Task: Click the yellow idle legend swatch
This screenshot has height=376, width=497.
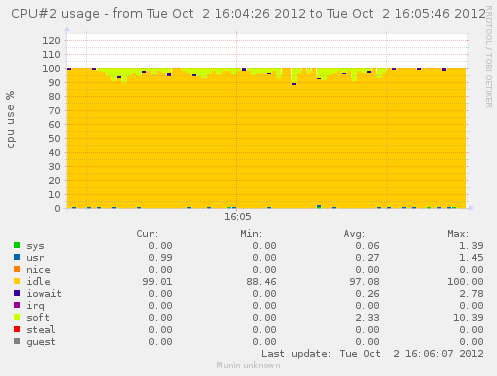Action: point(17,281)
